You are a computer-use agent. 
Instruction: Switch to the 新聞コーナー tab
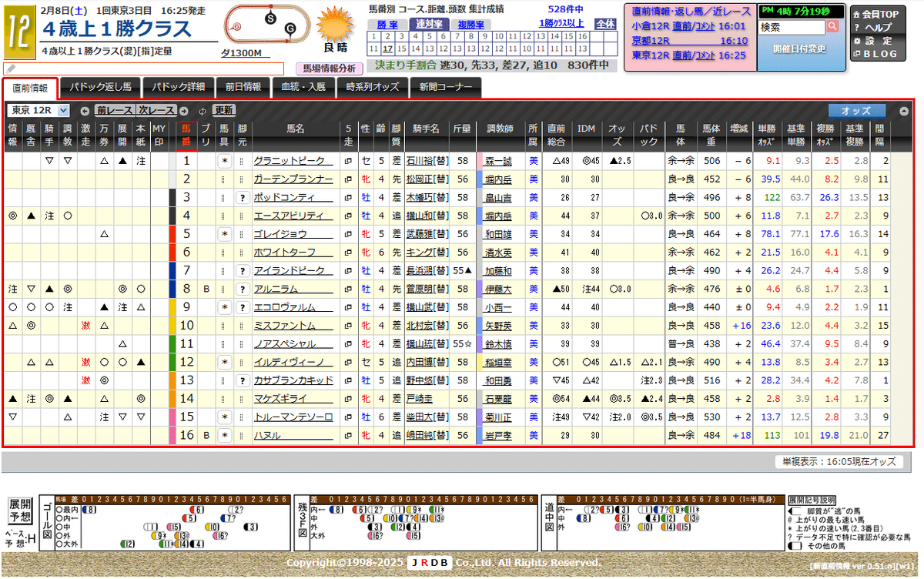click(446, 86)
